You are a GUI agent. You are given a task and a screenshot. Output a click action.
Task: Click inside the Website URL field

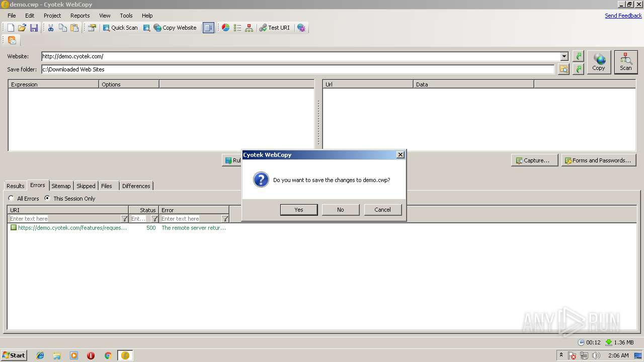[x=300, y=56]
